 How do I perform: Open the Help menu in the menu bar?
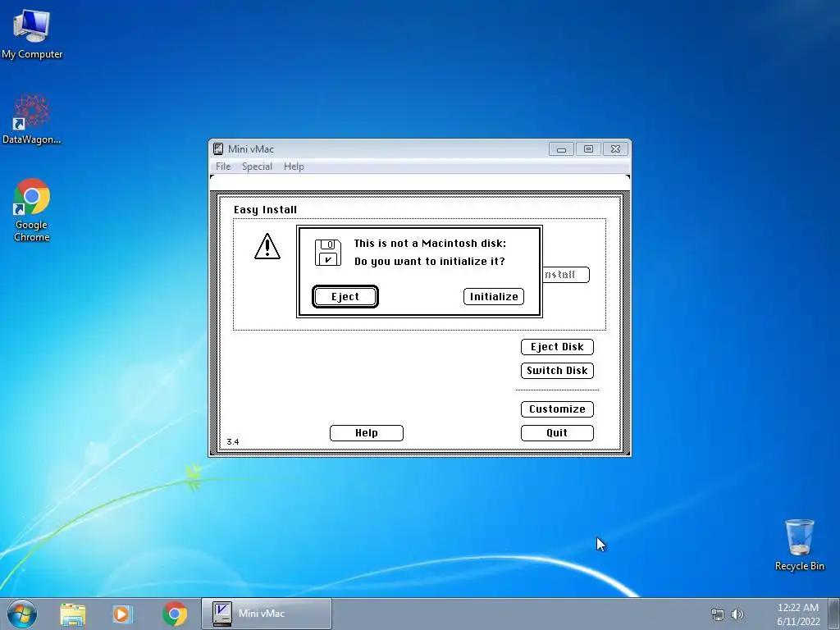pyautogui.click(x=294, y=167)
